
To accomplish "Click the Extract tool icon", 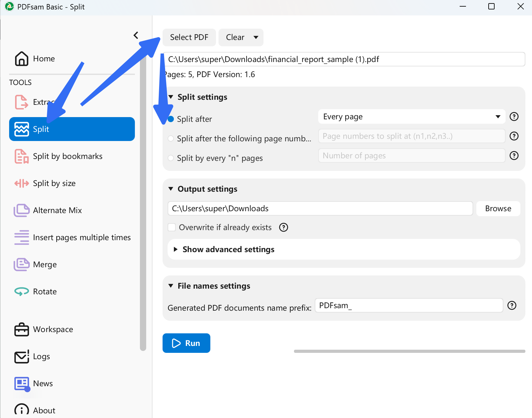I will click(22, 102).
